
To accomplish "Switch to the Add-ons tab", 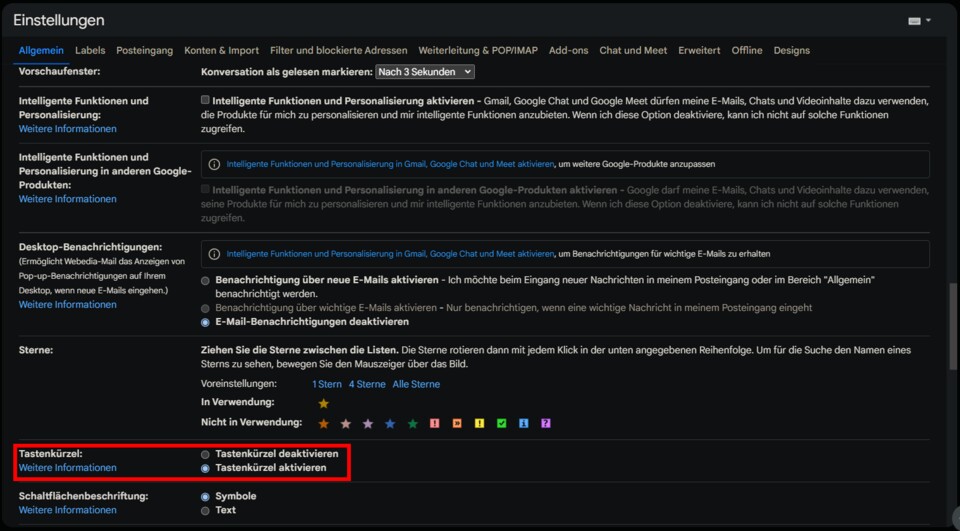I will (x=568, y=50).
